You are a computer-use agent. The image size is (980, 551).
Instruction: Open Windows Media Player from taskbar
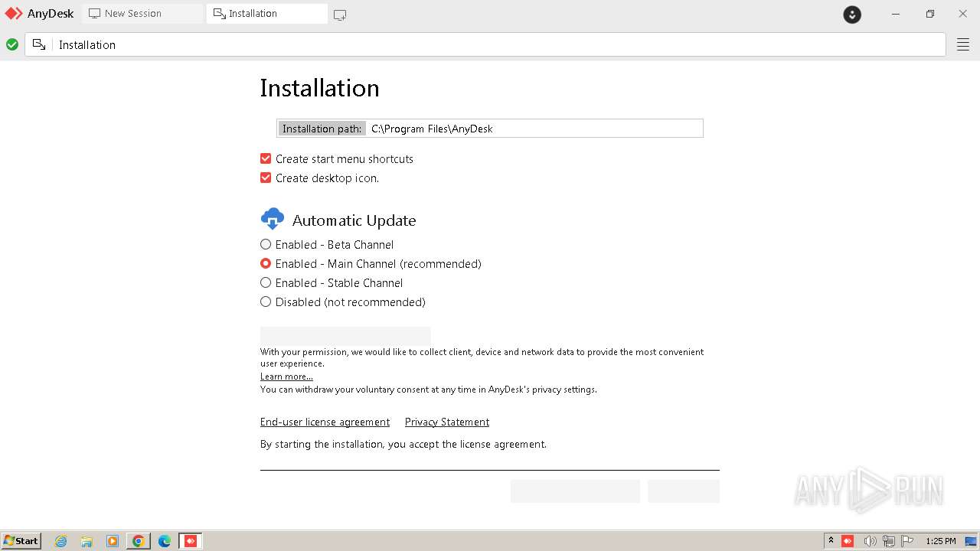(113, 541)
